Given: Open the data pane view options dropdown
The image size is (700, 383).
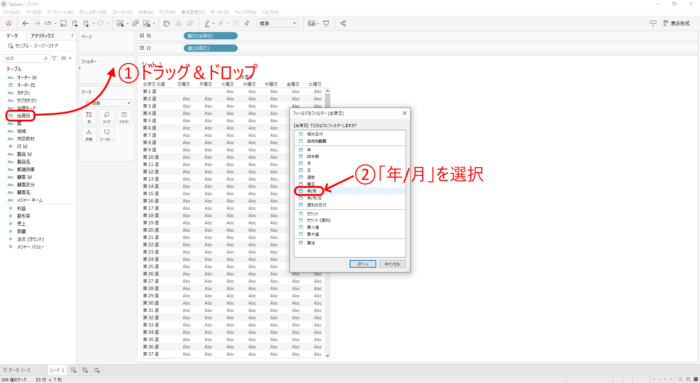Looking at the screenshot, I should coord(66,58).
